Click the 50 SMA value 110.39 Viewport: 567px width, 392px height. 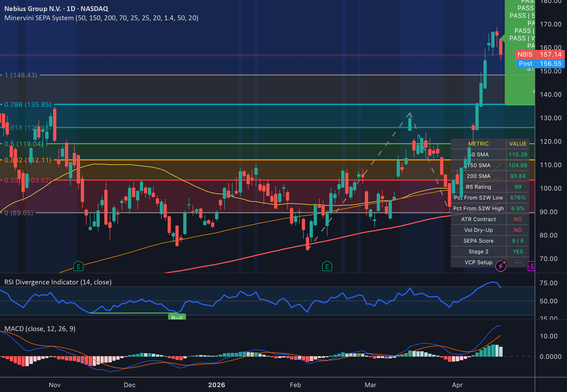(x=518, y=154)
